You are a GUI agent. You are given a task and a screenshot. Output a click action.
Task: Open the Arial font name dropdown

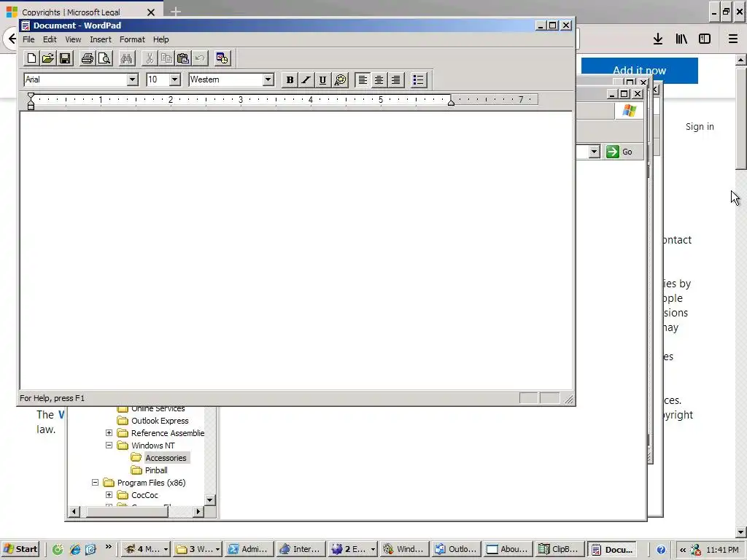tap(133, 79)
